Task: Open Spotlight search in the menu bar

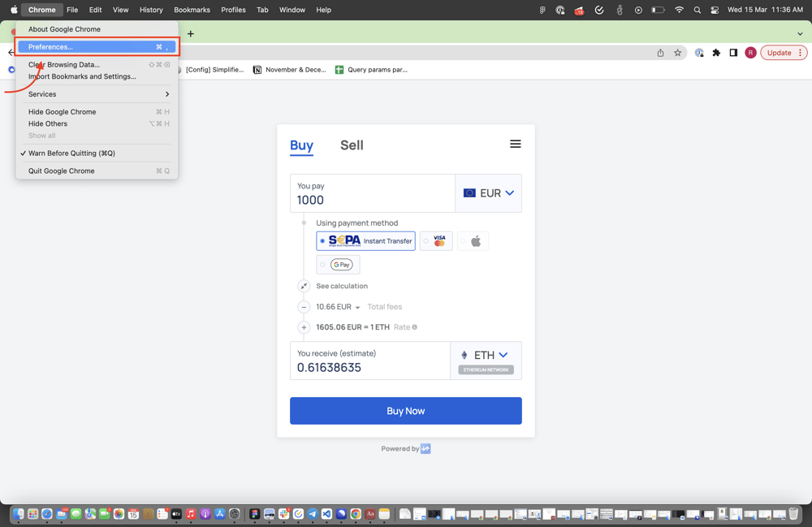Action: (x=697, y=10)
